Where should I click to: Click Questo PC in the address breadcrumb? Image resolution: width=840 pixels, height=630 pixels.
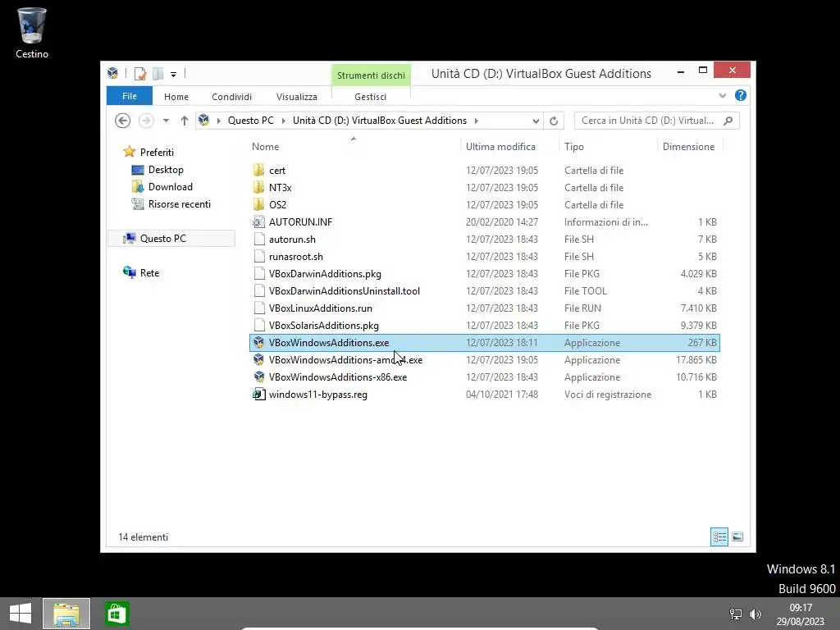click(251, 121)
